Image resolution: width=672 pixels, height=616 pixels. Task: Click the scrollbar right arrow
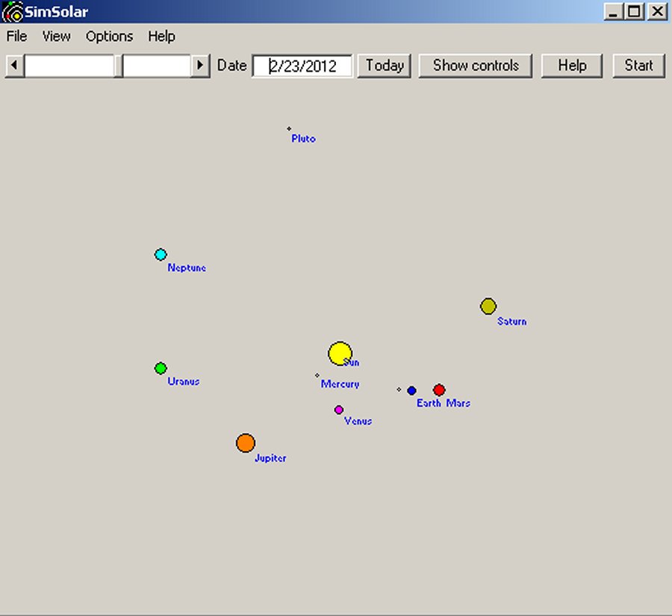click(x=200, y=66)
